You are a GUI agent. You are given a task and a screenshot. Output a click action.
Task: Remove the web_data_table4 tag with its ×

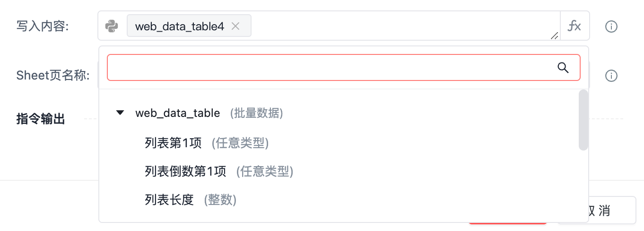coord(235,26)
